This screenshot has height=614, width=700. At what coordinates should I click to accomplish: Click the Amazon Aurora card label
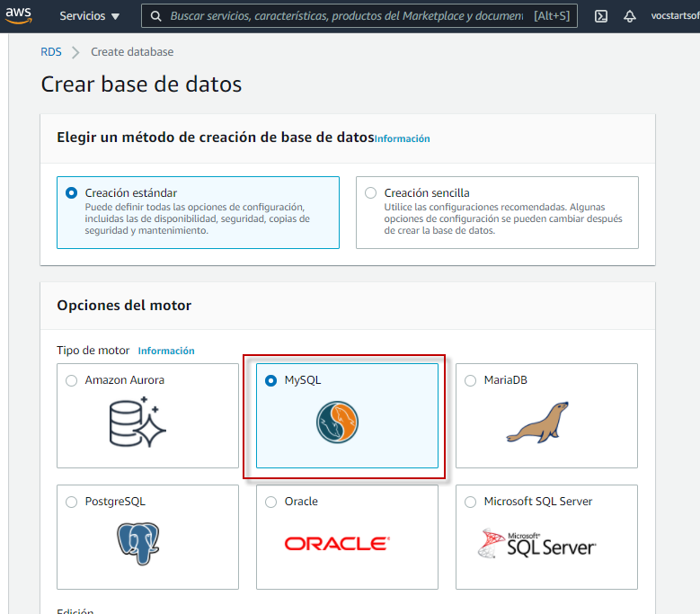[125, 380]
